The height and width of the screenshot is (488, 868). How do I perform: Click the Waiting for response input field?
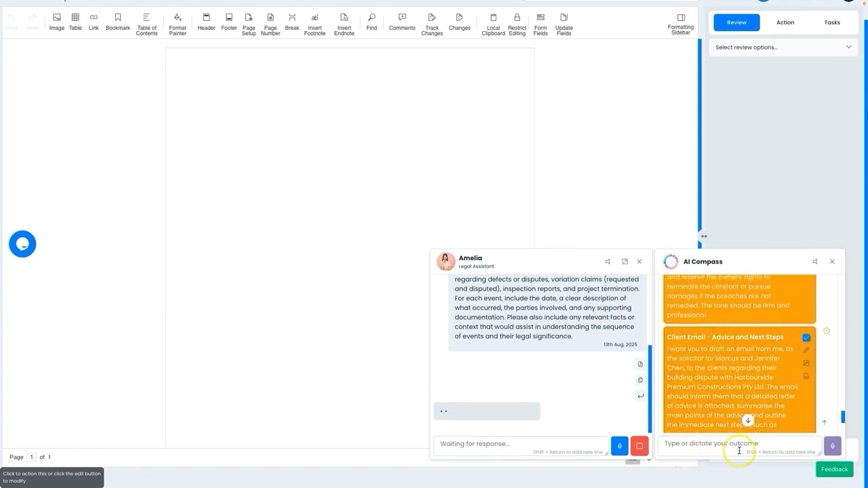521,446
